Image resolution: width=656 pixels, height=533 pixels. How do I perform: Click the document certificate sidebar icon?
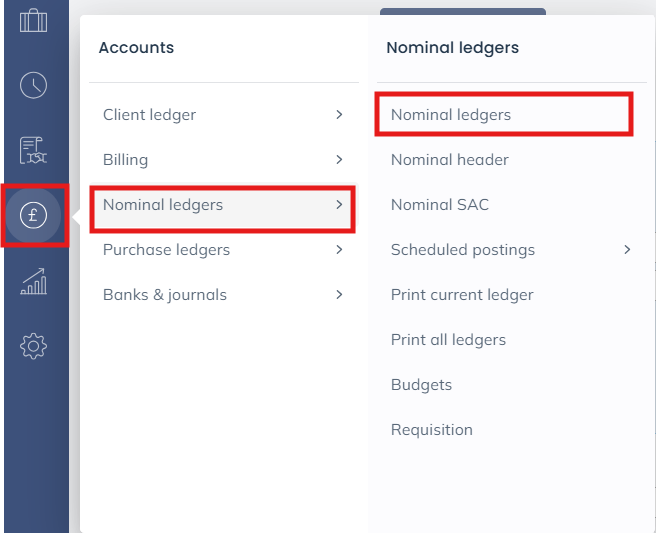coord(34,150)
